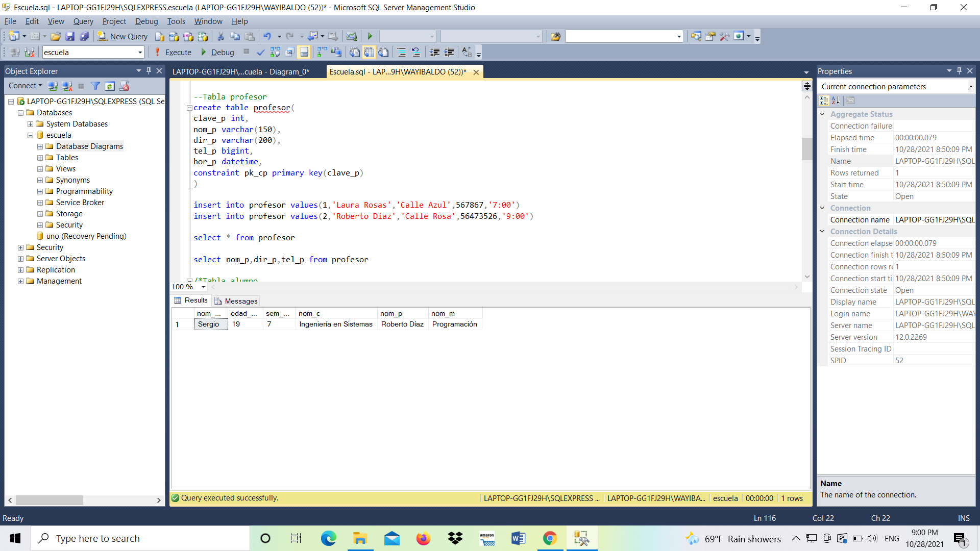Viewport: 980px width, 551px height.
Task: Collapse the Aggregate Status section
Action: pyautogui.click(x=822, y=114)
